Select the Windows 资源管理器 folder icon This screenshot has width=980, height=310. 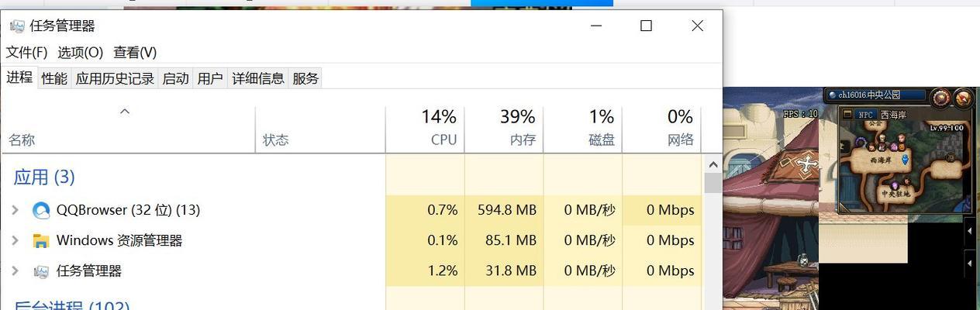(x=41, y=240)
